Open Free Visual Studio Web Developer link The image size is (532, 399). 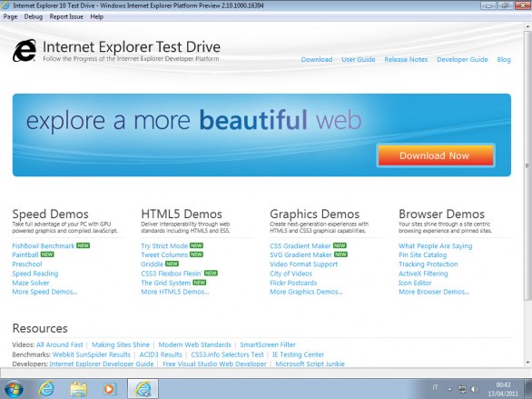point(214,364)
